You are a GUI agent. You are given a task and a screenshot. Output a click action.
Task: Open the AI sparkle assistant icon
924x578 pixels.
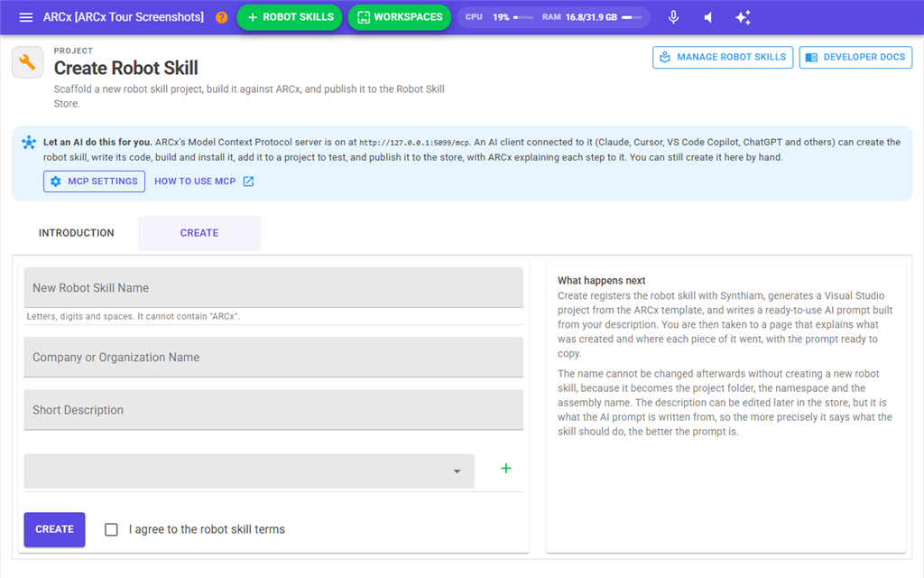(x=744, y=17)
